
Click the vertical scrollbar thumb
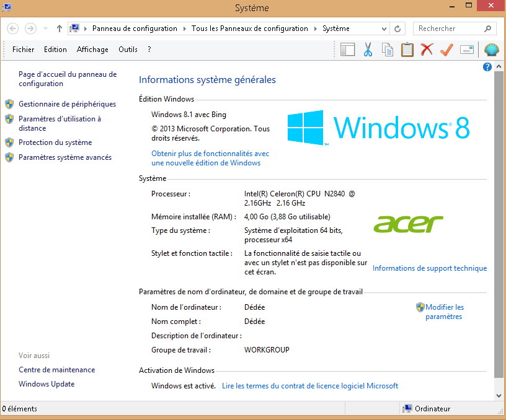click(x=499, y=225)
